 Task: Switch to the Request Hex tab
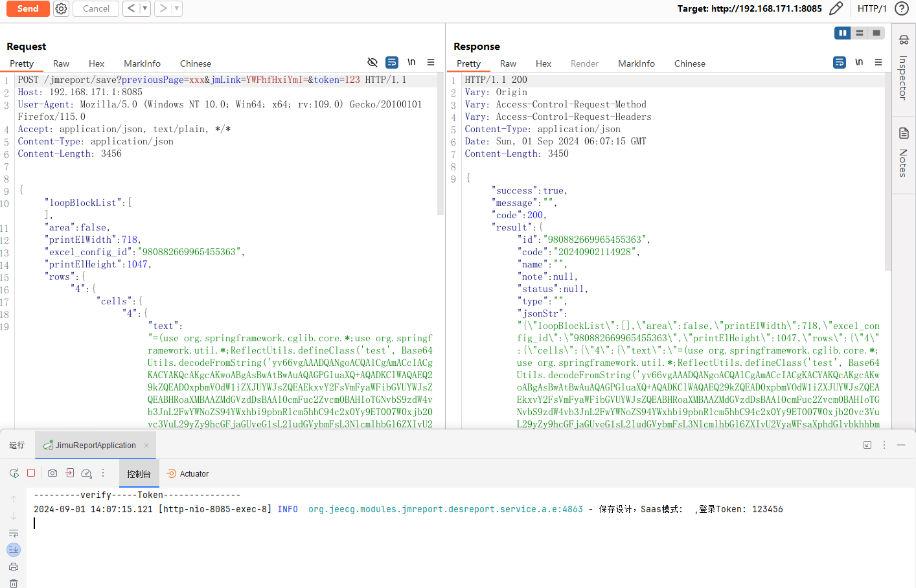coord(97,63)
